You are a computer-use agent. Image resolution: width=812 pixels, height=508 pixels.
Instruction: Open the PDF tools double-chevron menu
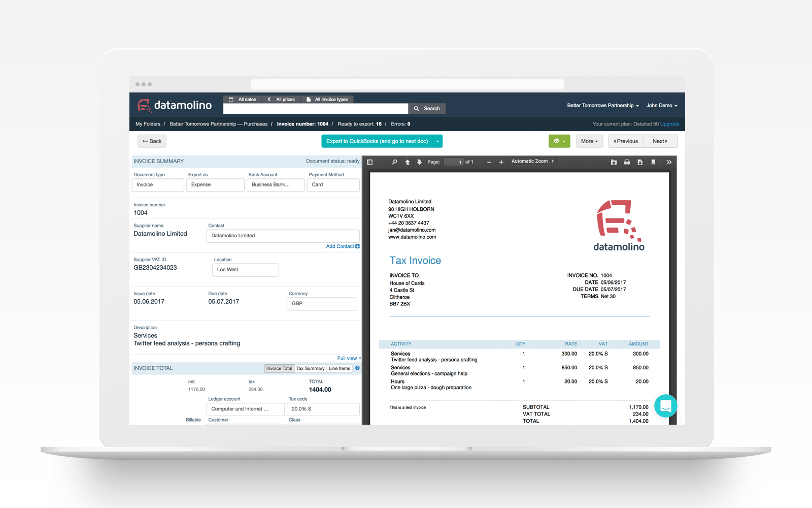669,162
